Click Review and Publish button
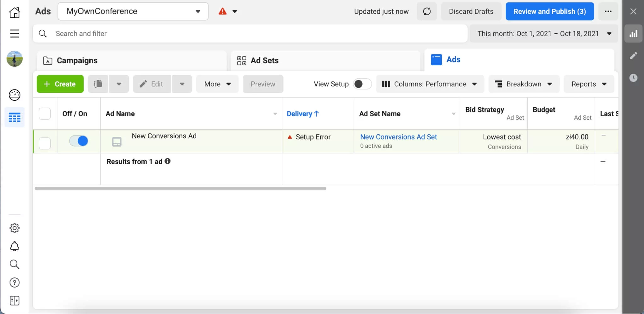 pyautogui.click(x=549, y=11)
